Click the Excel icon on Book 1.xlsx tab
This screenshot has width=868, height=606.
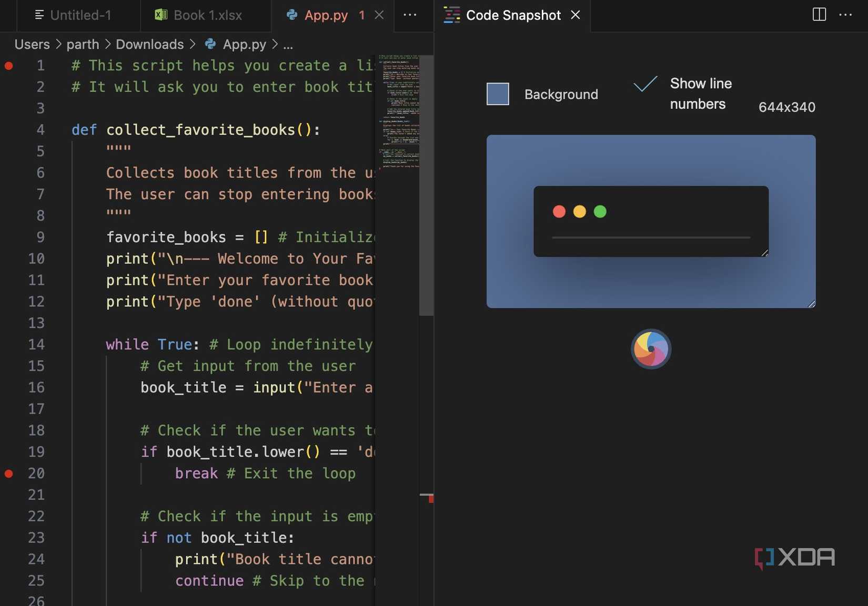[161, 15]
